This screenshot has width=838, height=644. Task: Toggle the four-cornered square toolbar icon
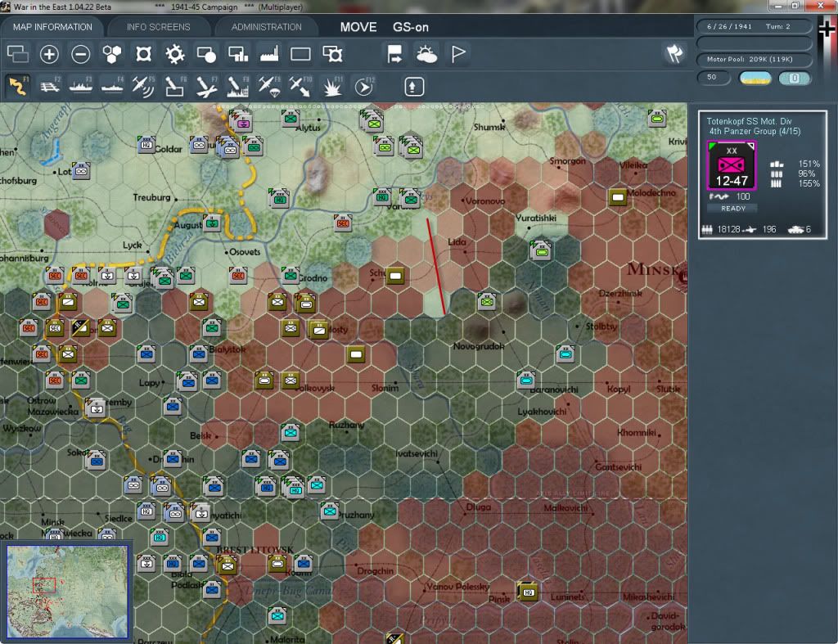pos(143,54)
